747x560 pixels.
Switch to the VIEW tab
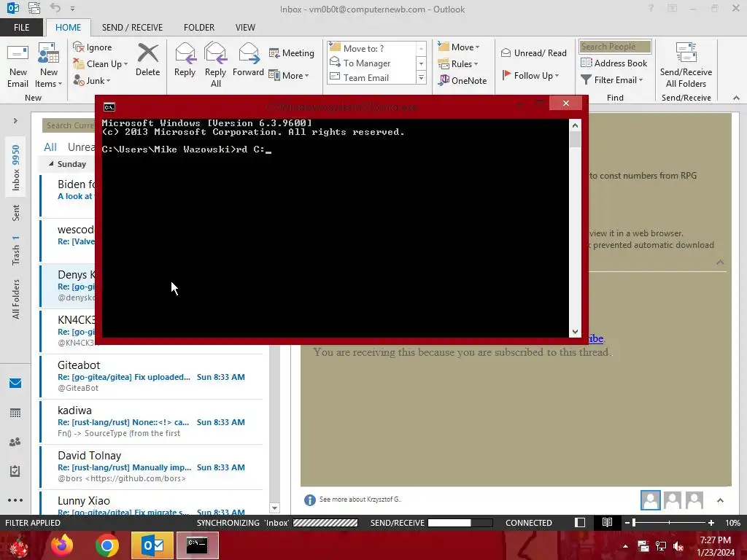pyautogui.click(x=245, y=27)
